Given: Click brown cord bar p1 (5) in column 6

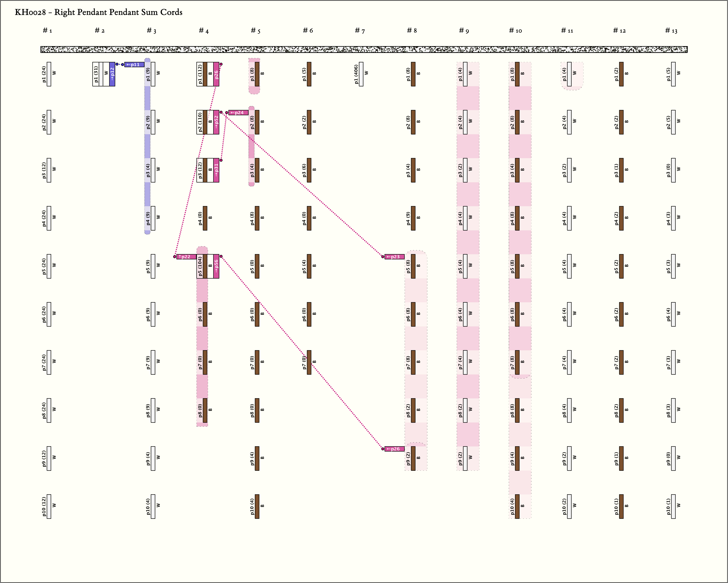Looking at the screenshot, I should pyautogui.click(x=309, y=74).
